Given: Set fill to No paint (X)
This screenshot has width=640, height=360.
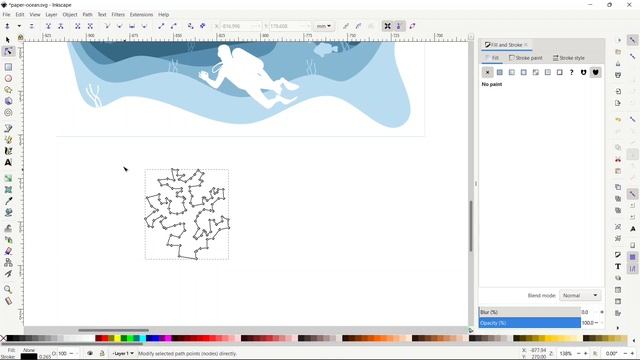Looking at the screenshot, I should 487,72.
